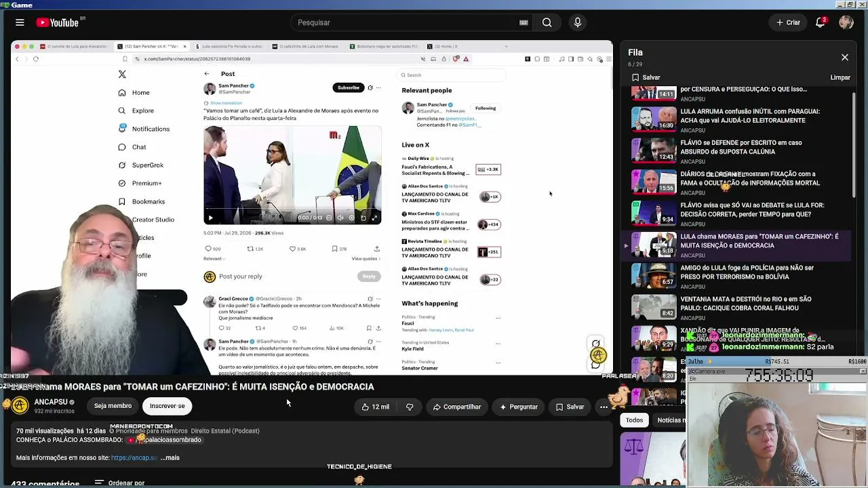This screenshot has height=488, width=868.
Task: Open View quotes on the tweet
Action: (366, 259)
